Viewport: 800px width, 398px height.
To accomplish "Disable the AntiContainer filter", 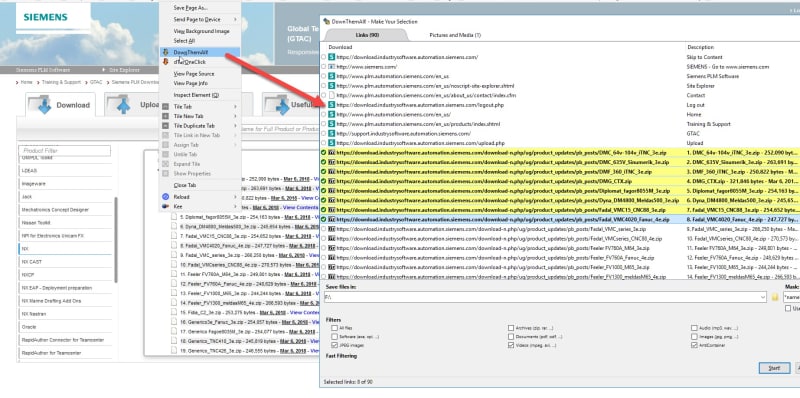I will coord(694,345).
